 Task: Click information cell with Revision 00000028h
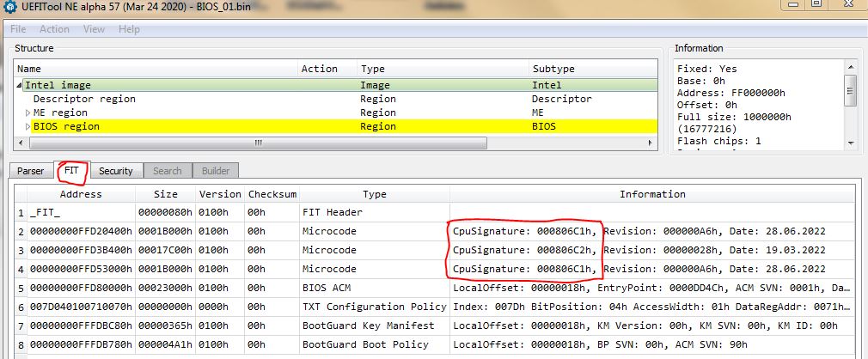point(652,250)
